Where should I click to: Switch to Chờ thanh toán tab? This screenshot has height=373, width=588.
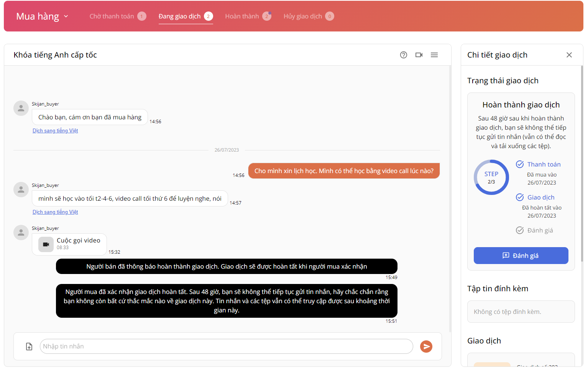point(118,16)
